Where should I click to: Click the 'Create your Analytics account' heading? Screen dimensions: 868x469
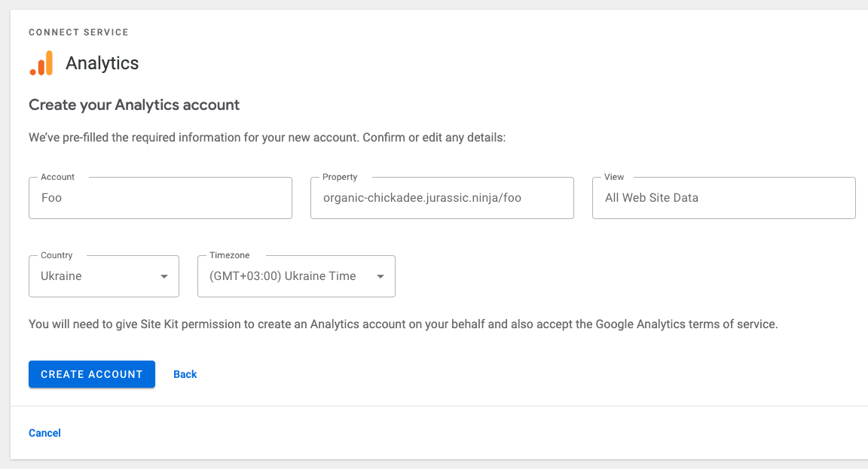[134, 105]
